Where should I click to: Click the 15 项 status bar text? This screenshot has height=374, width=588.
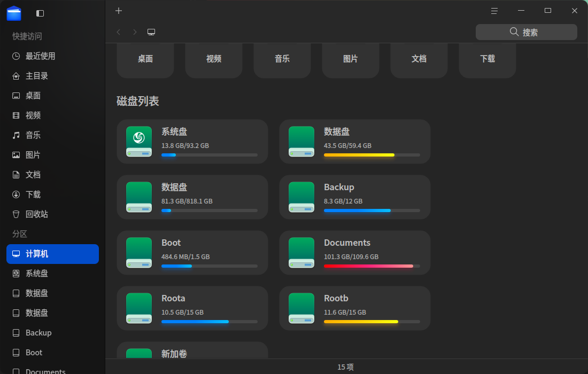[x=345, y=367]
